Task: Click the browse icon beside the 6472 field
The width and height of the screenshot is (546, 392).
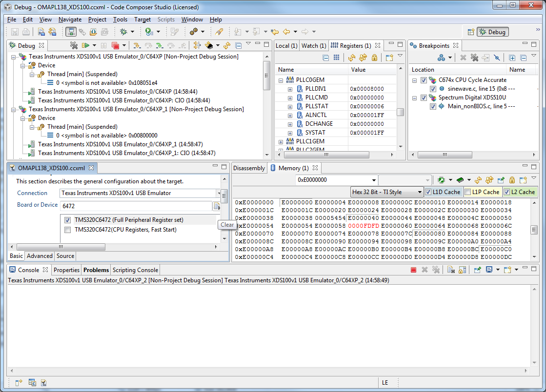Action: click(x=217, y=206)
